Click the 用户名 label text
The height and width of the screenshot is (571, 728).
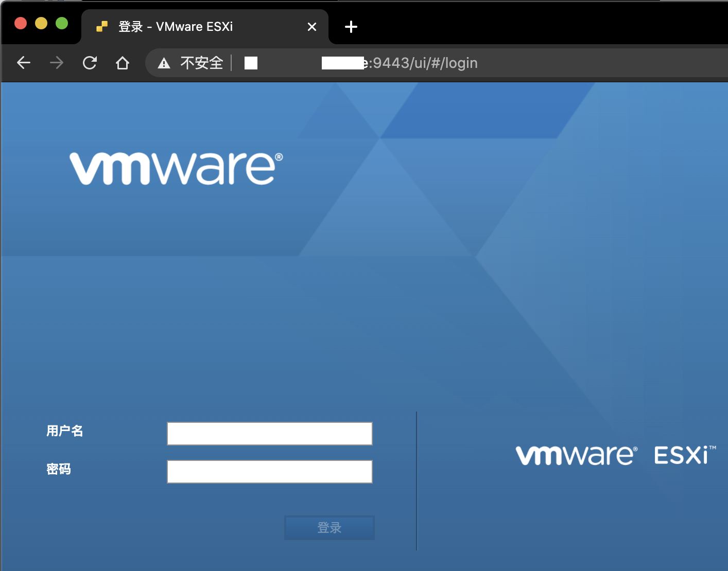[x=65, y=431]
